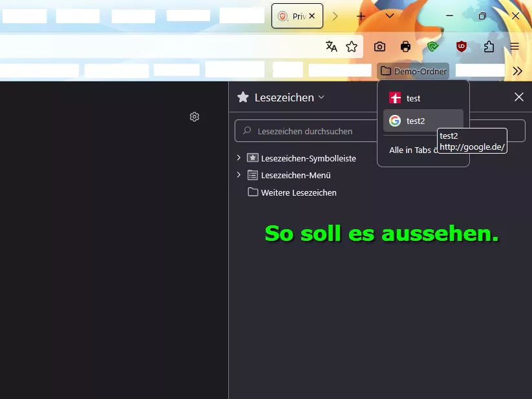Show more bookmarks with double chevron
Screen dimensions: 532x399
(517, 71)
